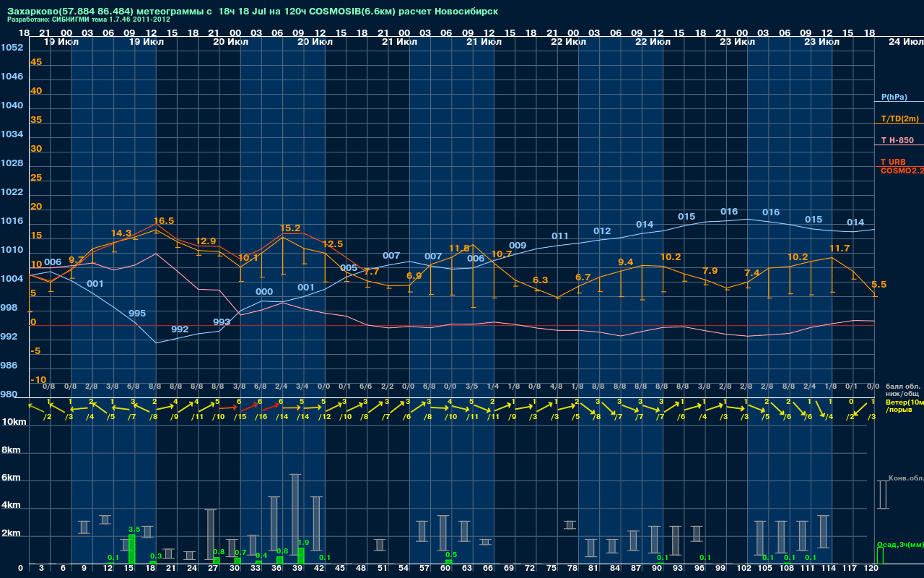Viewport: 924px width, 578px height.
Task: Click the 3.5 precipitation amount label
Action: tap(134, 530)
